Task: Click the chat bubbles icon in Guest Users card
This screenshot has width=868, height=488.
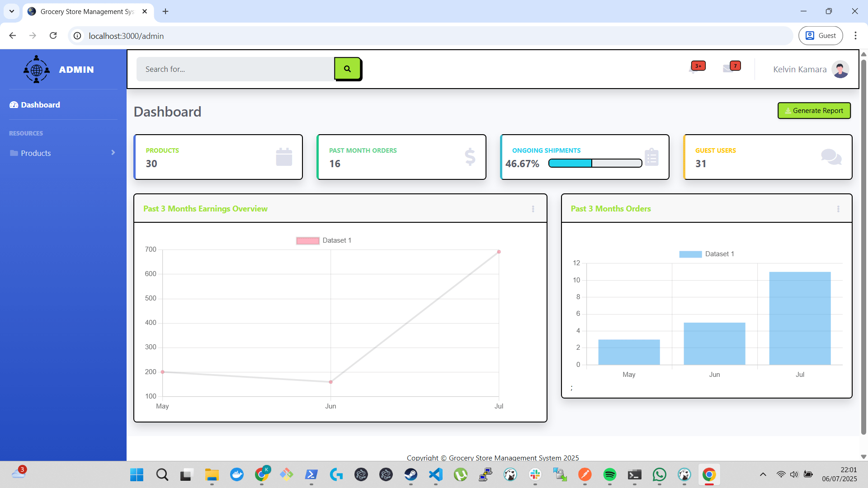Action: (831, 157)
